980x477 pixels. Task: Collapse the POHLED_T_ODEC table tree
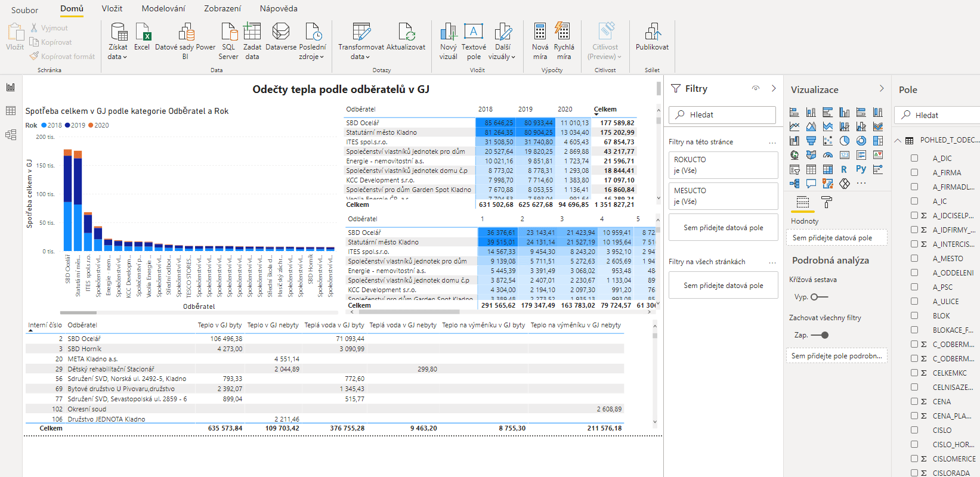click(898, 141)
